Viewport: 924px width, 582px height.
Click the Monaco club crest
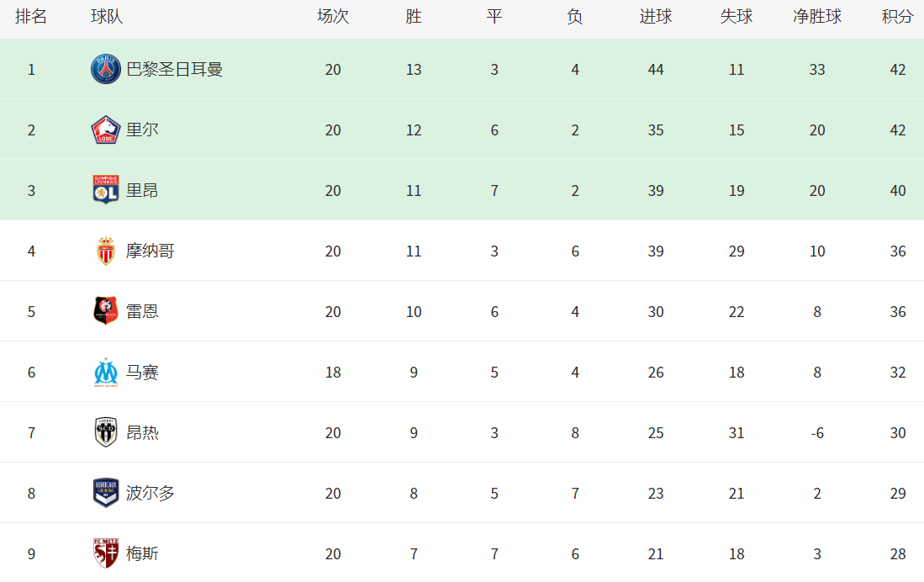click(106, 251)
